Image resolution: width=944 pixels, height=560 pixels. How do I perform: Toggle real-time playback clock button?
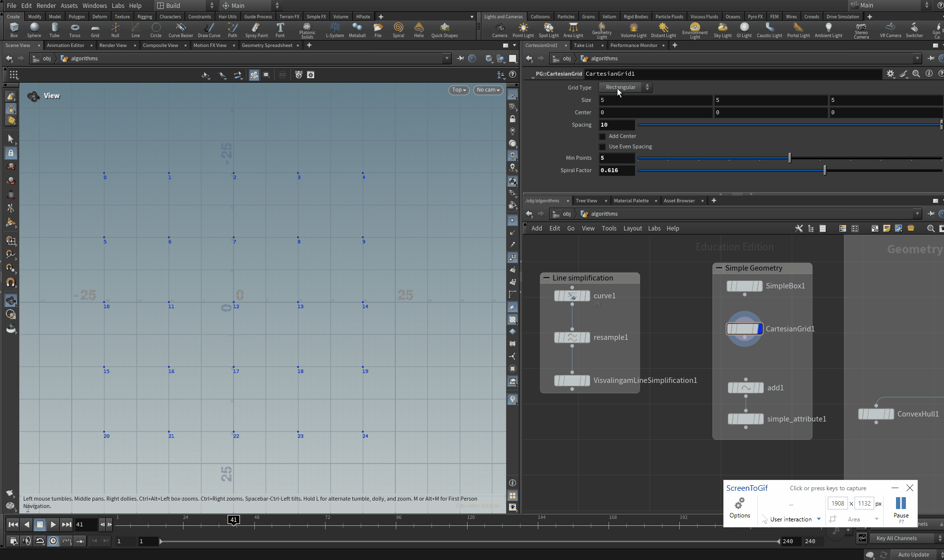(x=53, y=541)
